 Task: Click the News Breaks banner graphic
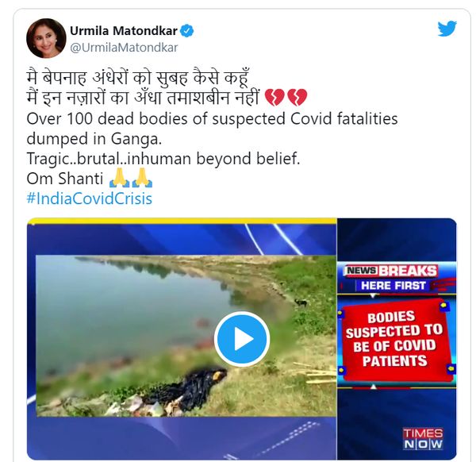[392, 271]
